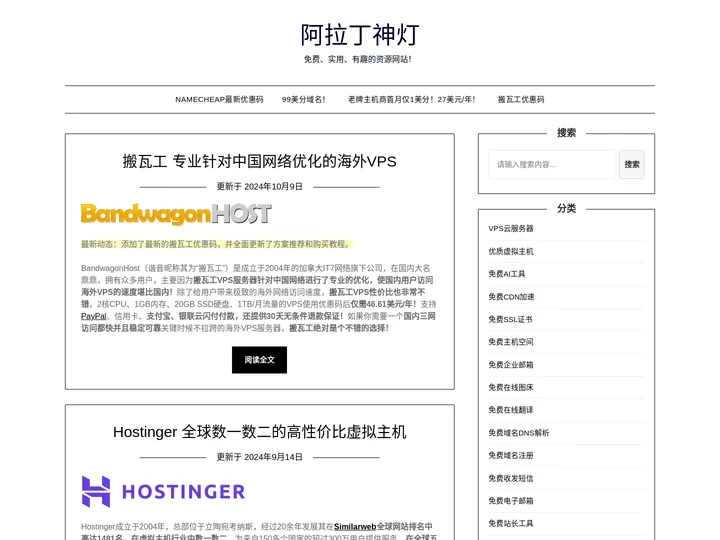Click the BandwagonHost logo image
Viewport: 720px width, 540px height.
(176, 214)
